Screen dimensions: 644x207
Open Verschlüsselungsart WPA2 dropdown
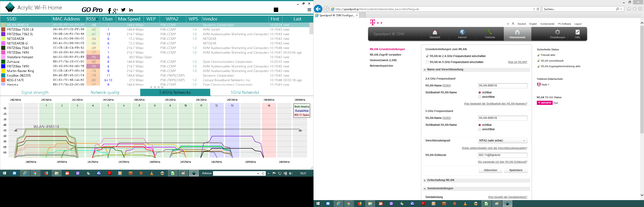point(502,141)
